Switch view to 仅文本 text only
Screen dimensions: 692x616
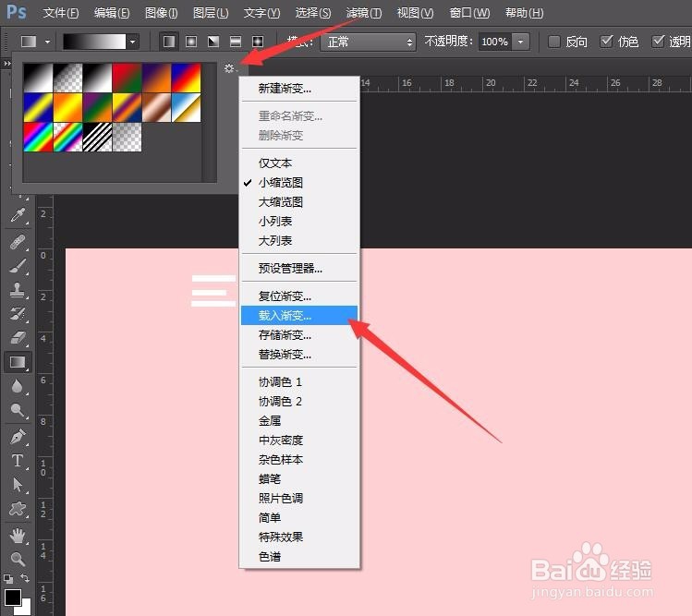pos(299,163)
